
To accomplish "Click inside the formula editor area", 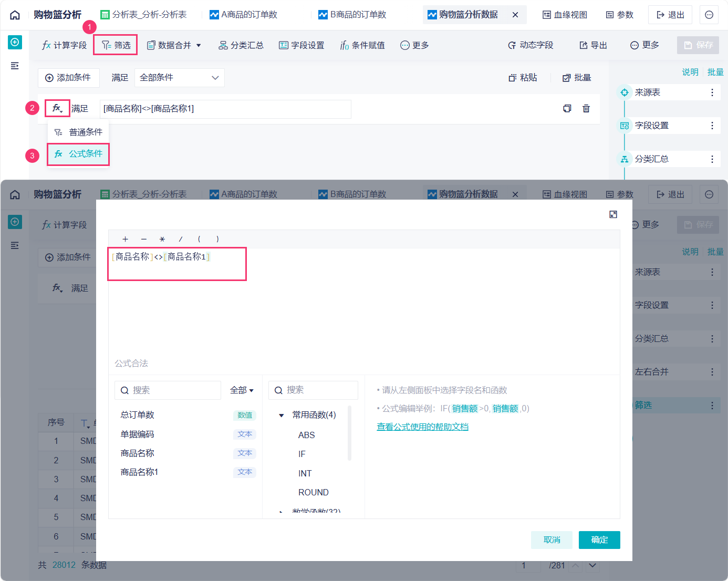I will point(364,302).
